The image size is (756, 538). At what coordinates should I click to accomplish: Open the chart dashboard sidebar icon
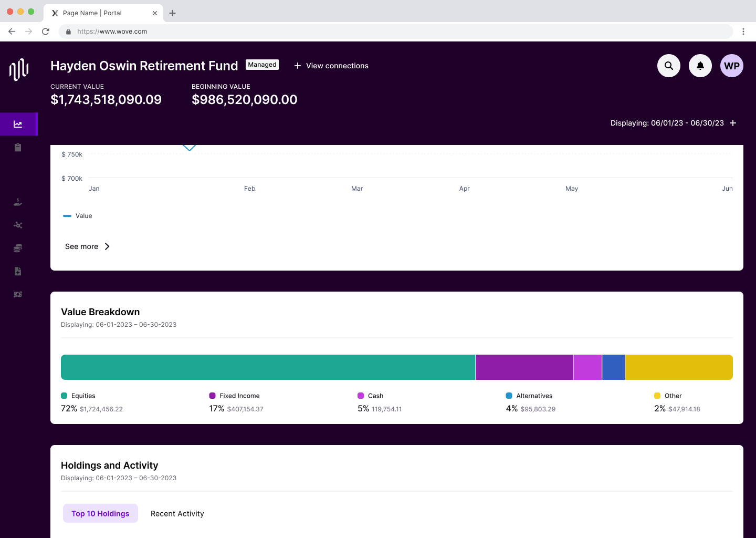(18, 125)
